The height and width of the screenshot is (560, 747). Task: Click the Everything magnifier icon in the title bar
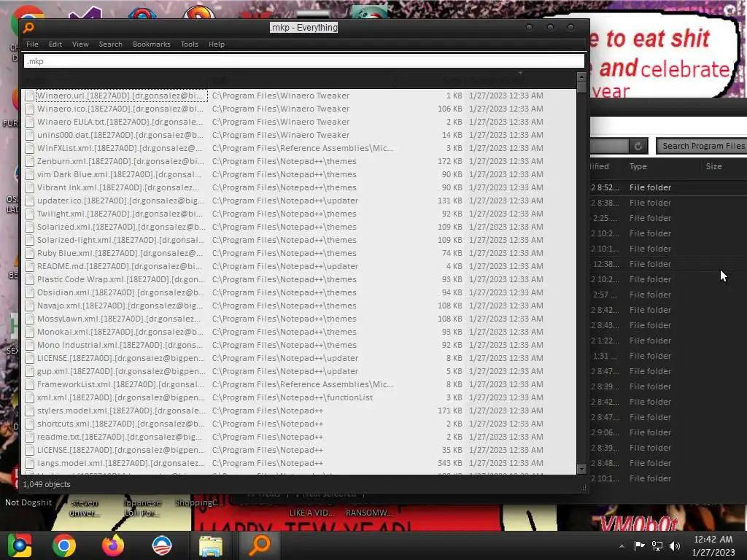point(28,28)
